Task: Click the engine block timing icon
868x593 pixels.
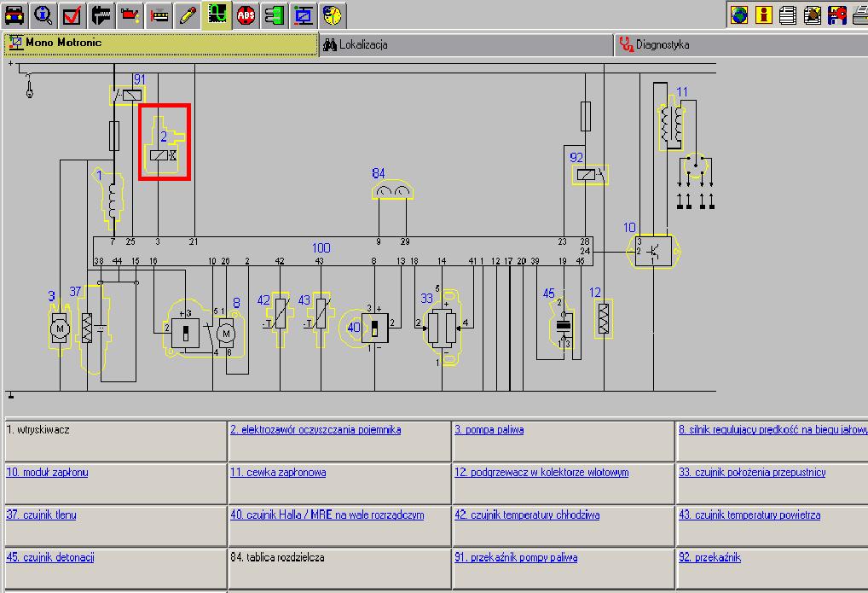Action: 159,15
